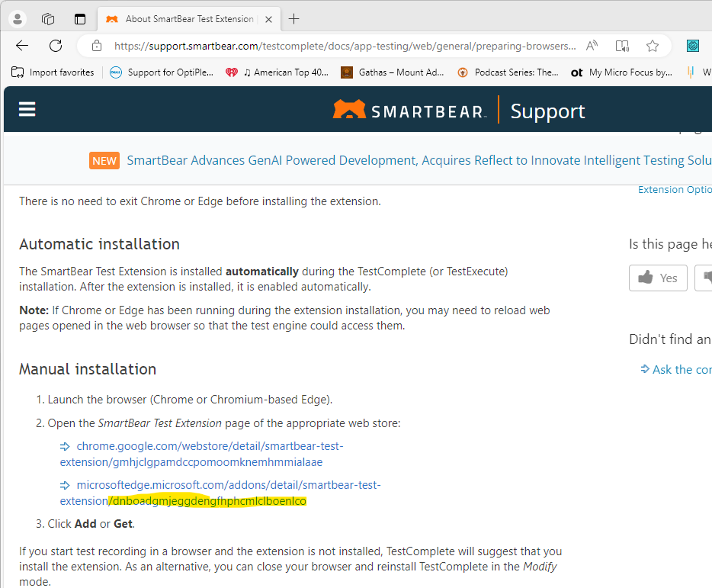Open the workspaces icon in Edge

48,19
